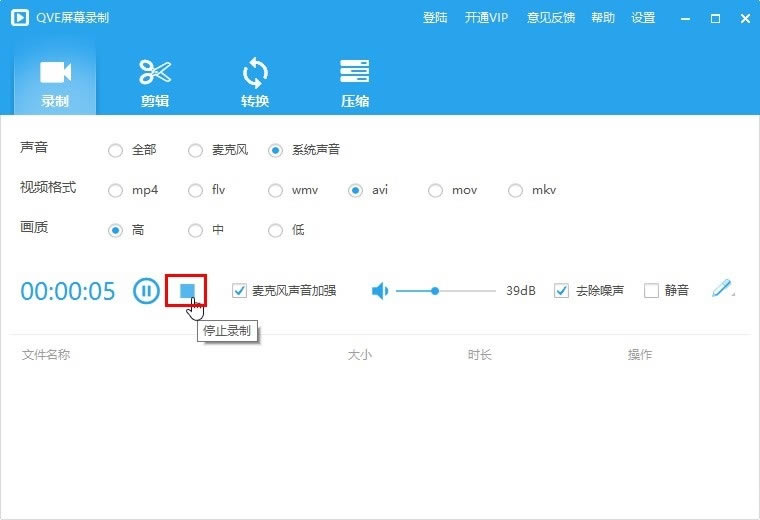Click the 00:00:05 recording timer
Screen dimensions: 760x520
[68, 291]
